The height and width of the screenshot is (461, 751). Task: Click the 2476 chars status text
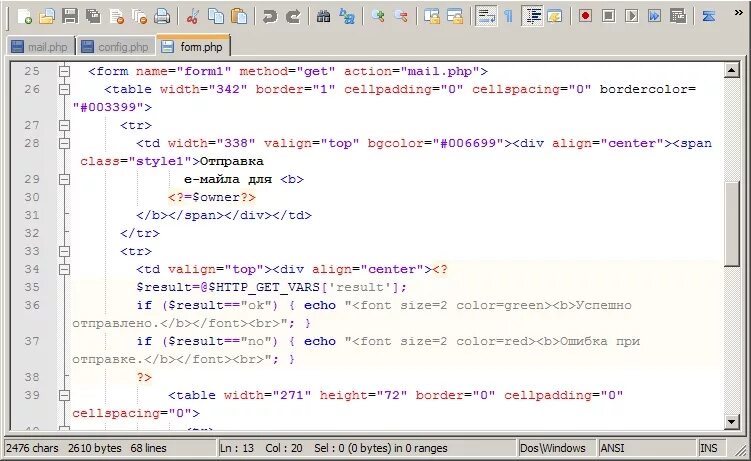pos(32,448)
